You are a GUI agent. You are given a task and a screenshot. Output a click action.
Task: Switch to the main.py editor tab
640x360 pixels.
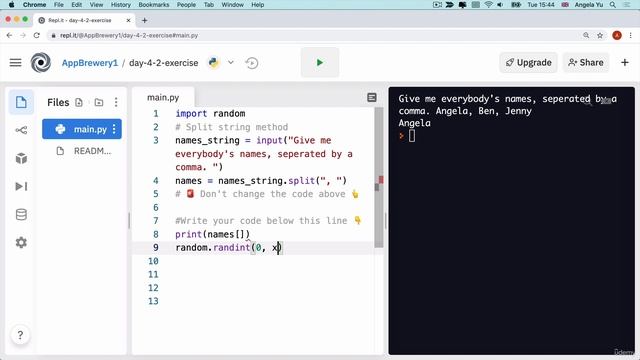[163, 98]
